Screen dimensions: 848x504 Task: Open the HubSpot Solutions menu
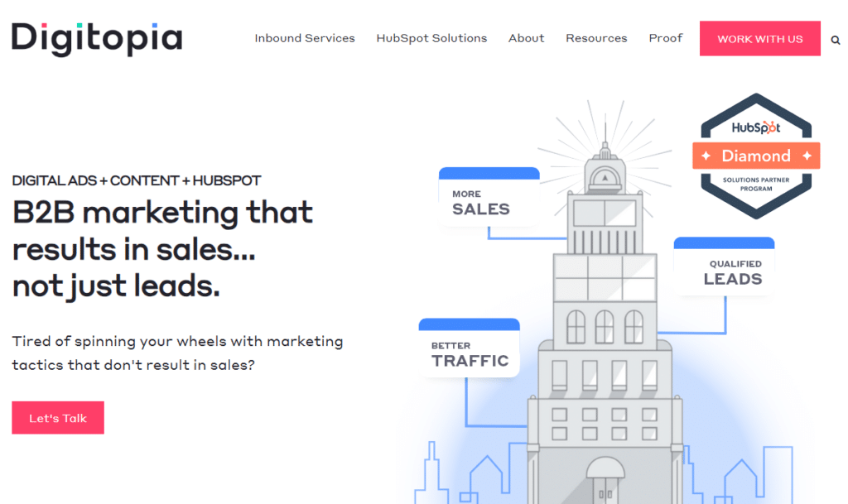point(431,38)
